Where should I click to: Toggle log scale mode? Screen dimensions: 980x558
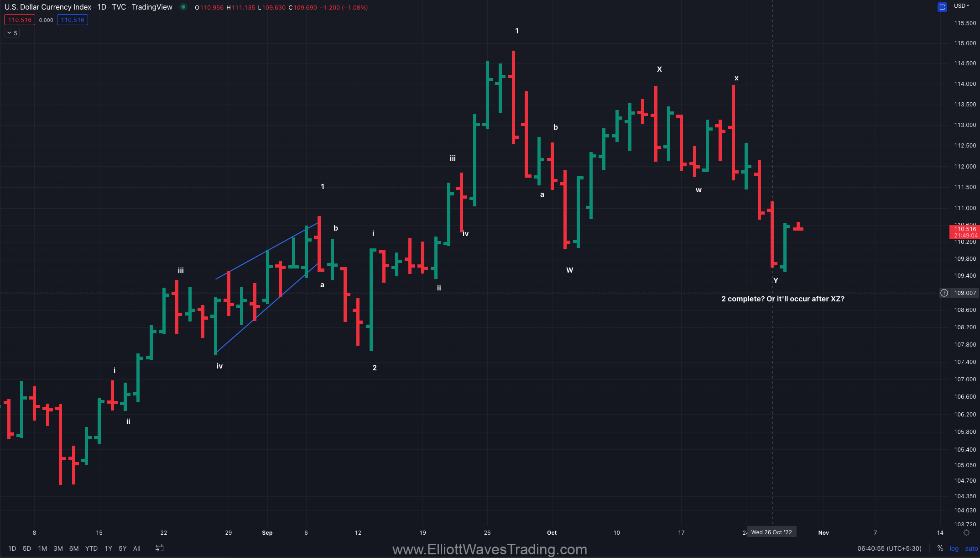954,548
